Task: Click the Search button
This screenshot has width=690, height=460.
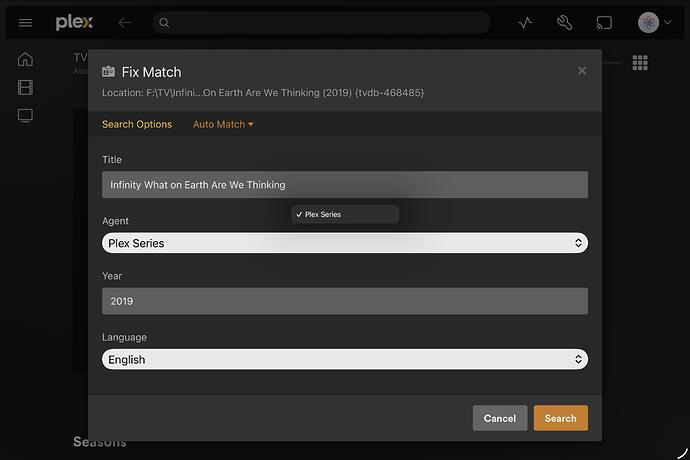Action: (x=561, y=418)
